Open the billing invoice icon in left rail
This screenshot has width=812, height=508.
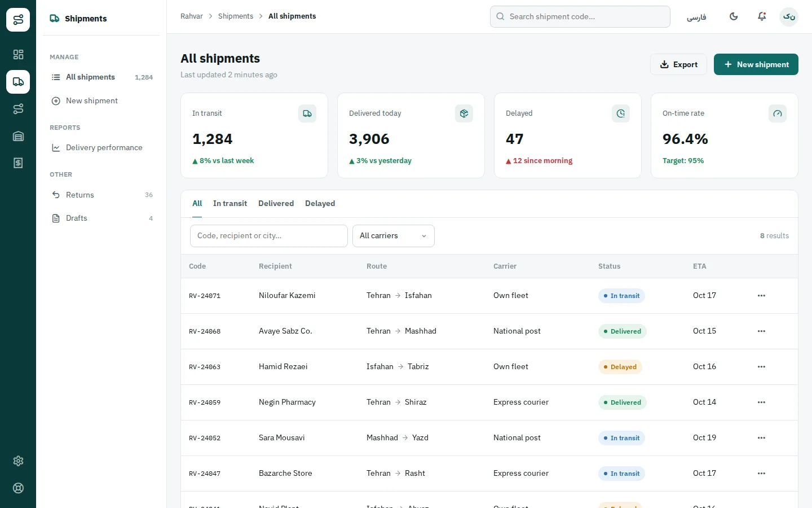pos(18,163)
